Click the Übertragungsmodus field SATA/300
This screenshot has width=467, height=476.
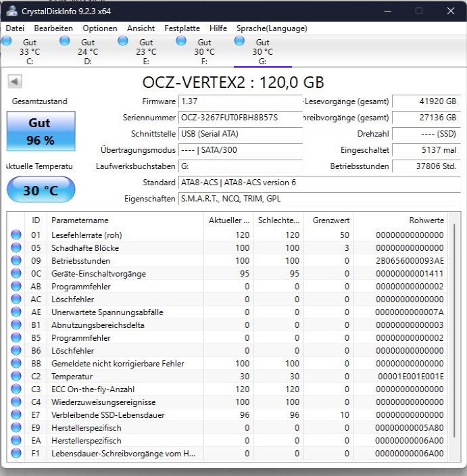[x=241, y=150]
